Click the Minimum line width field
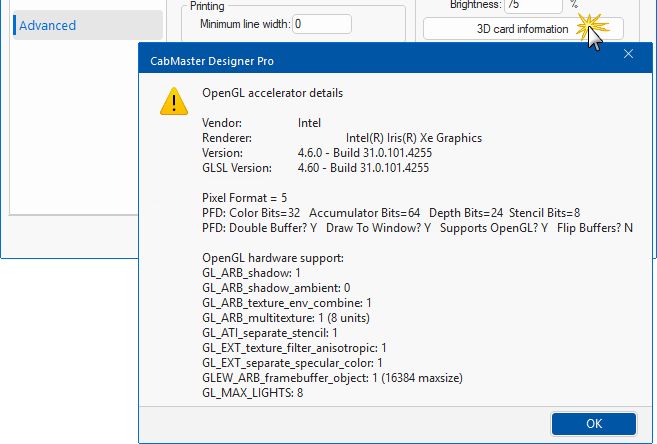This screenshot has height=444, width=657. 322,23
